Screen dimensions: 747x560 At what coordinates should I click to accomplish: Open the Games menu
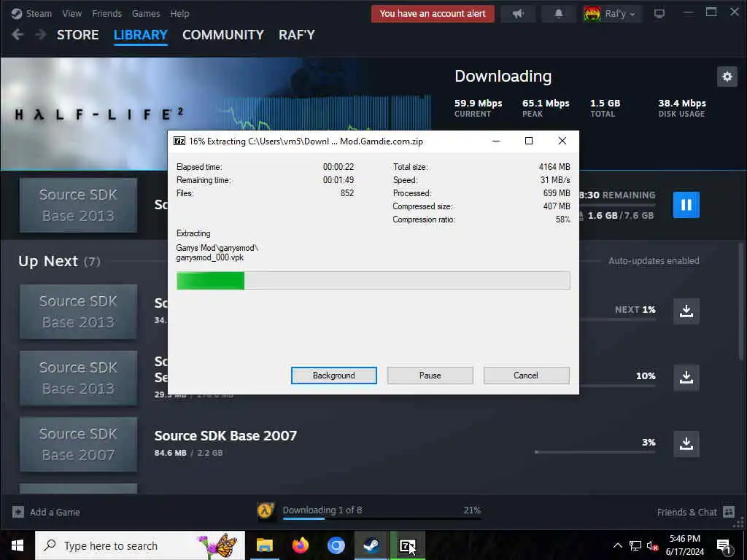pyautogui.click(x=146, y=13)
